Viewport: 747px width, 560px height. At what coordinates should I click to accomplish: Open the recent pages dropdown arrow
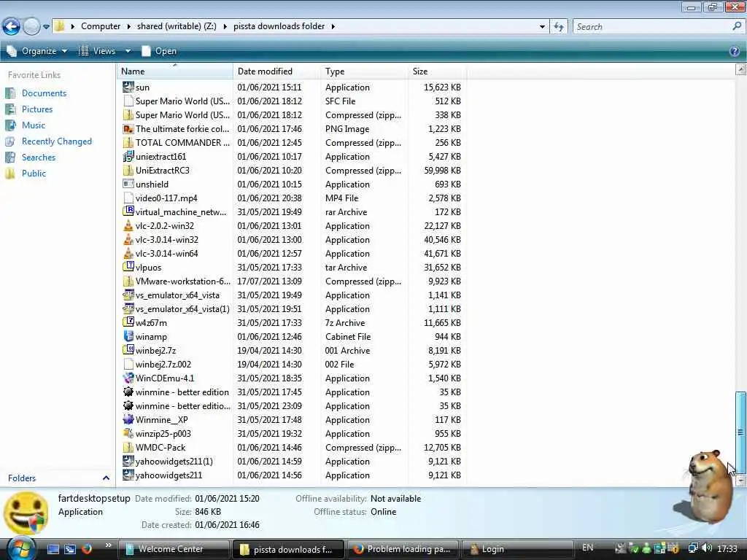click(x=46, y=27)
